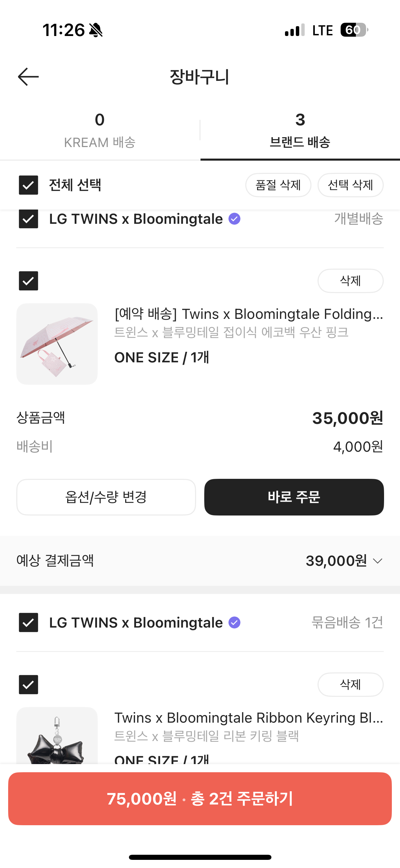The width and height of the screenshot is (400, 868).
Task: Open the pink umbrella product thumbnail
Action: pyautogui.click(x=57, y=344)
